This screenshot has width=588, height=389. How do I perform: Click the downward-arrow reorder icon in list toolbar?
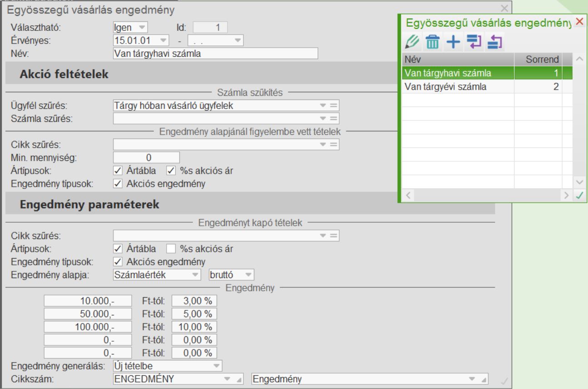[473, 42]
